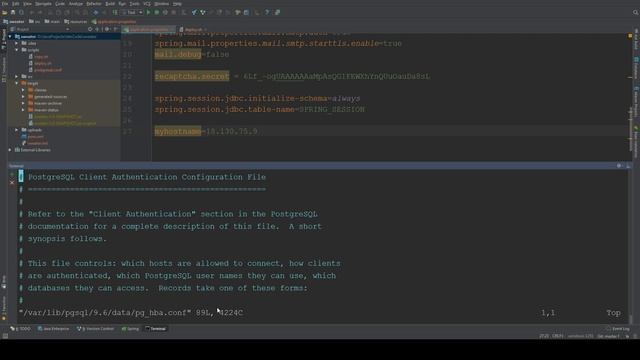
Task: Click the Terminal panel hide icon
Action: (x=628, y=166)
